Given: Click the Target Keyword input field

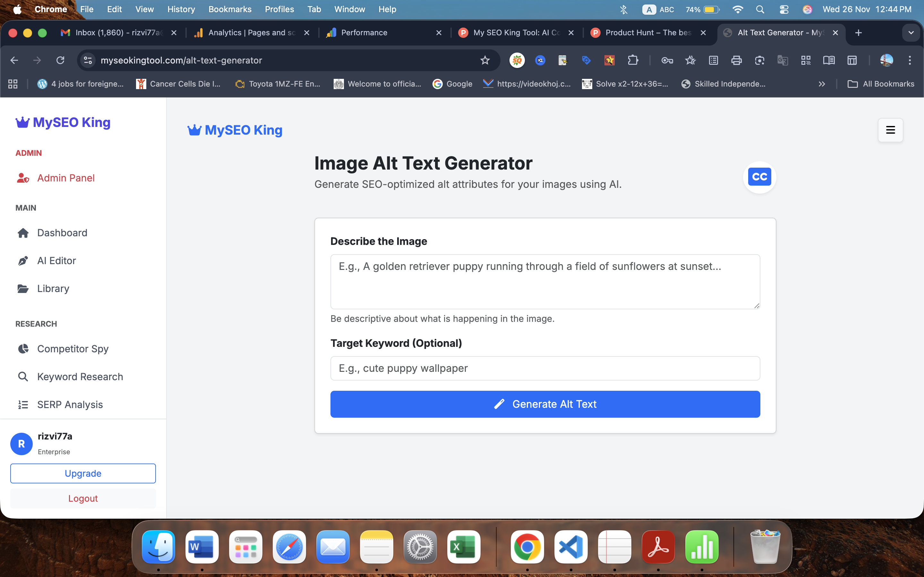Looking at the screenshot, I should click(545, 368).
